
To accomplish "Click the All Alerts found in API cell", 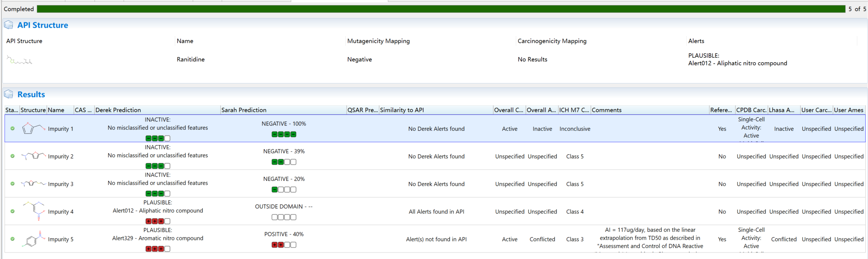I will point(436,212).
